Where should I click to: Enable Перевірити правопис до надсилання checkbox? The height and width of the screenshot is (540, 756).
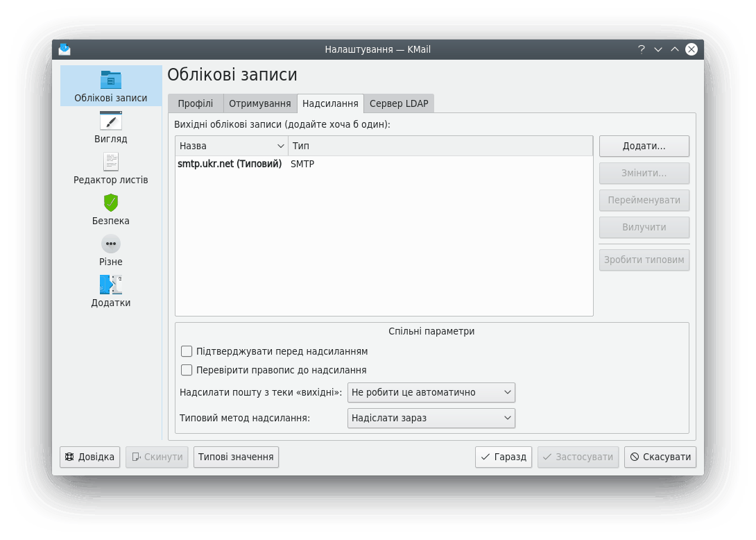pyautogui.click(x=187, y=370)
